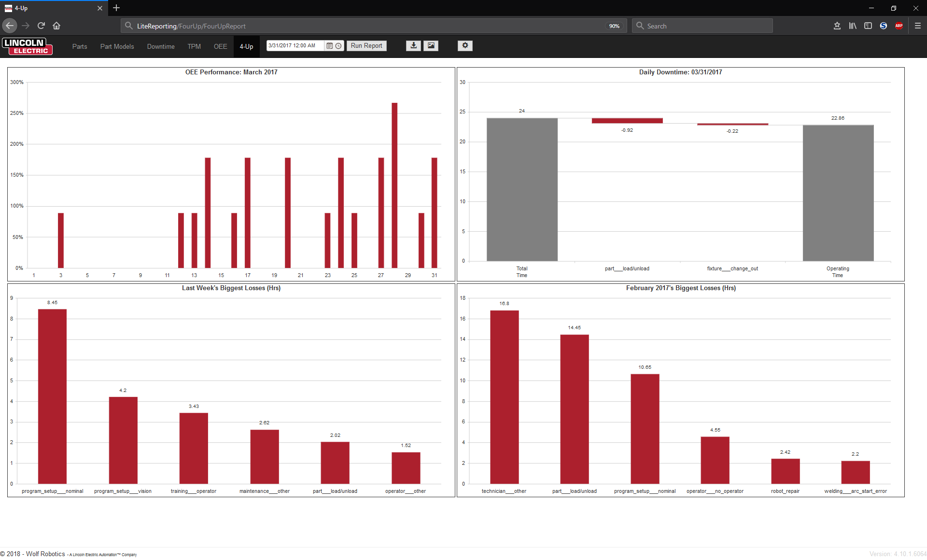The height and width of the screenshot is (560, 927).
Task: Click the program_setup___nominal bar in last week's chart
Action: coord(52,396)
